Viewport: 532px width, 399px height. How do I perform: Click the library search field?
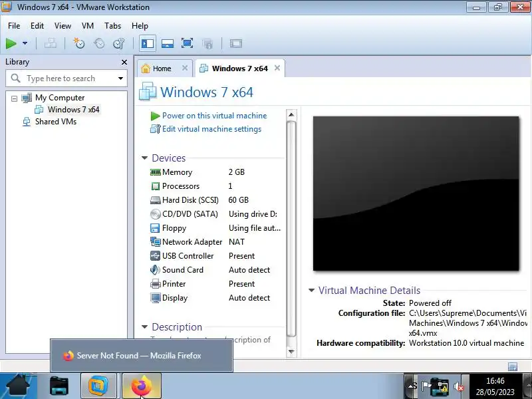(66, 78)
